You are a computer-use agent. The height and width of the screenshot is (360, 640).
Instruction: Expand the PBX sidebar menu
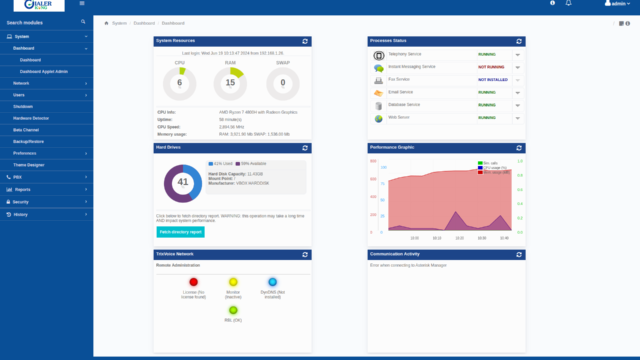tap(47, 177)
